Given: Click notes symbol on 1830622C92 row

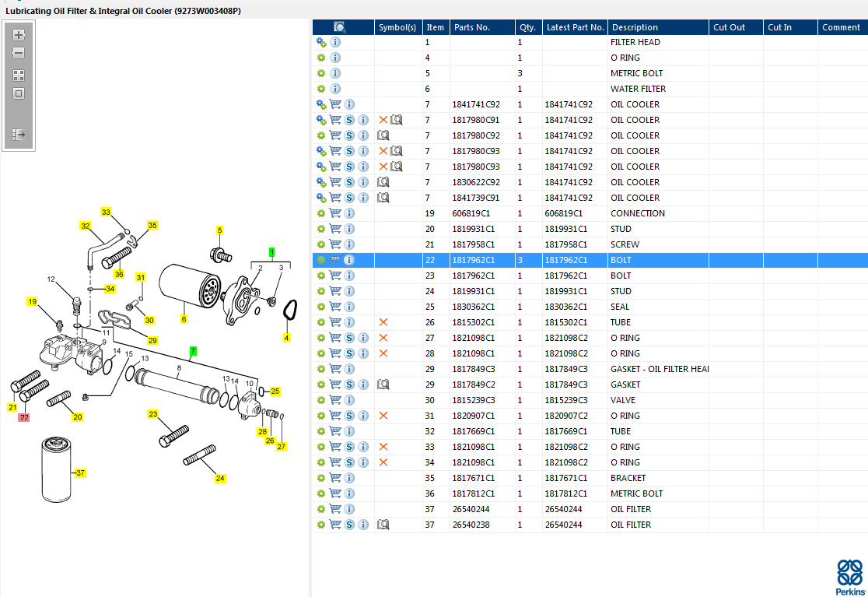Looking at the screenshot, I should point(383,182).
